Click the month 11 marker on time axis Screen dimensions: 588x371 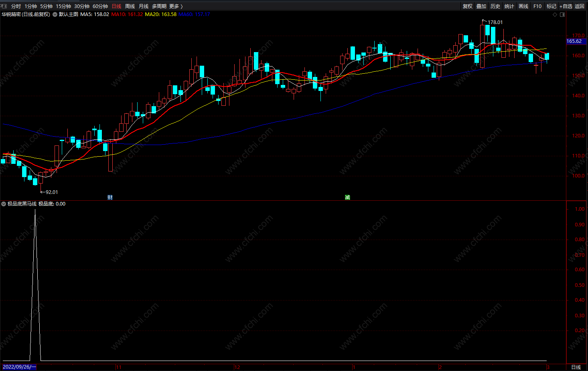(119, 367)
